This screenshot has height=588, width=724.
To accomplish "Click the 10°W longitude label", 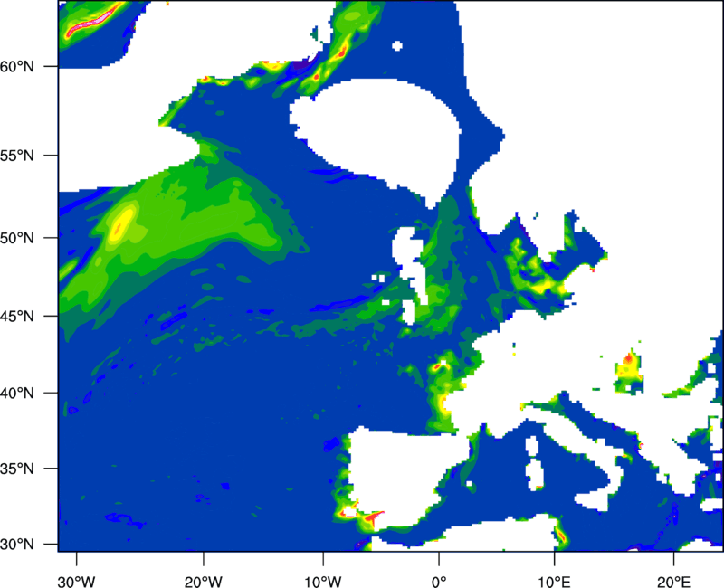I will (x=323, y=582).
